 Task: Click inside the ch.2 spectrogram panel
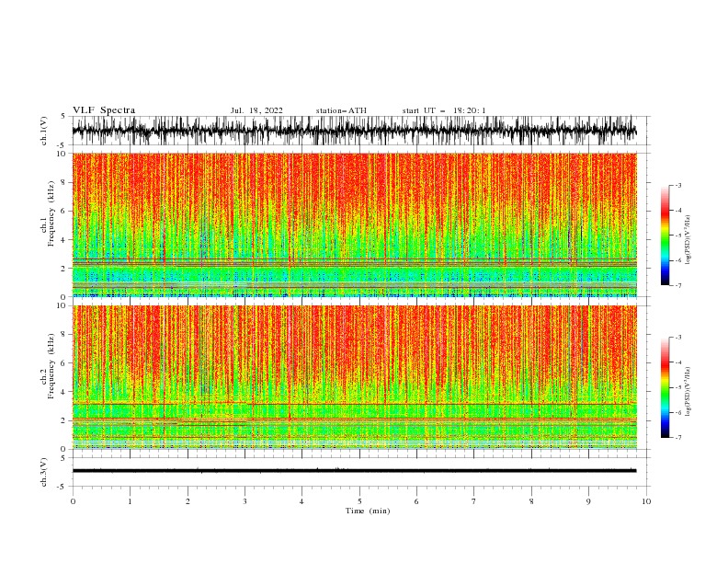[x=355, y=377]
